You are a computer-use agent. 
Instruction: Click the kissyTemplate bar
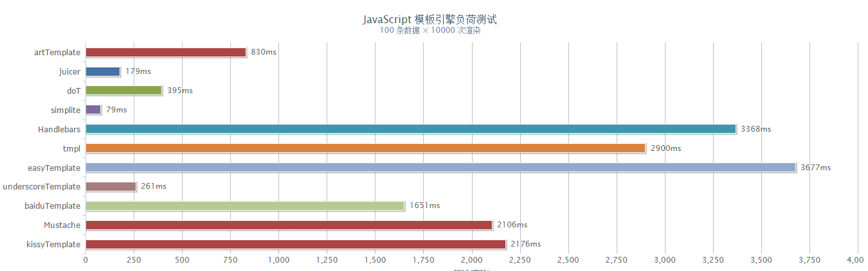click(x=295, y=245)
